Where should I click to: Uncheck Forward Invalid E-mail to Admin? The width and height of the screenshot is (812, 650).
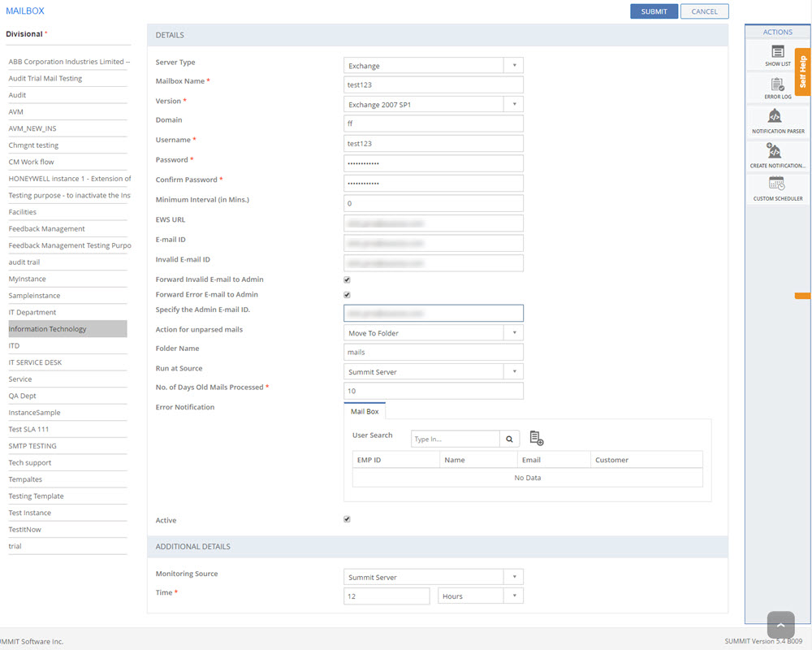point(347,279)
